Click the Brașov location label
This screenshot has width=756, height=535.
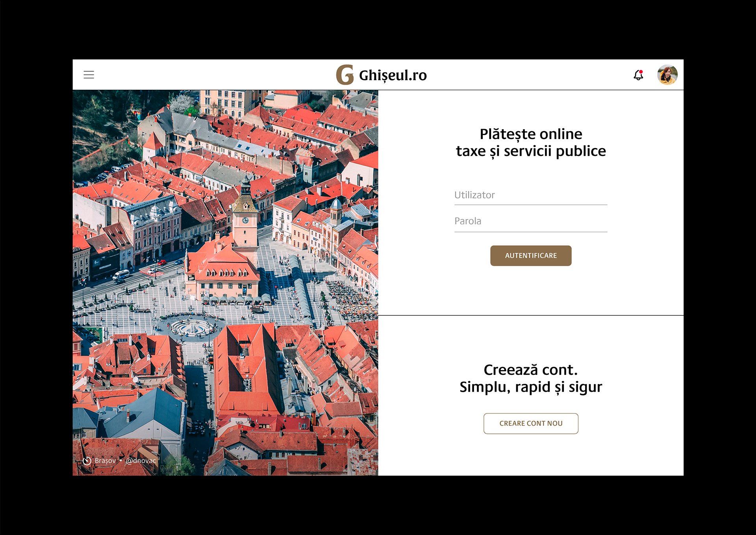pyautogui.click(x=105, y=461)
